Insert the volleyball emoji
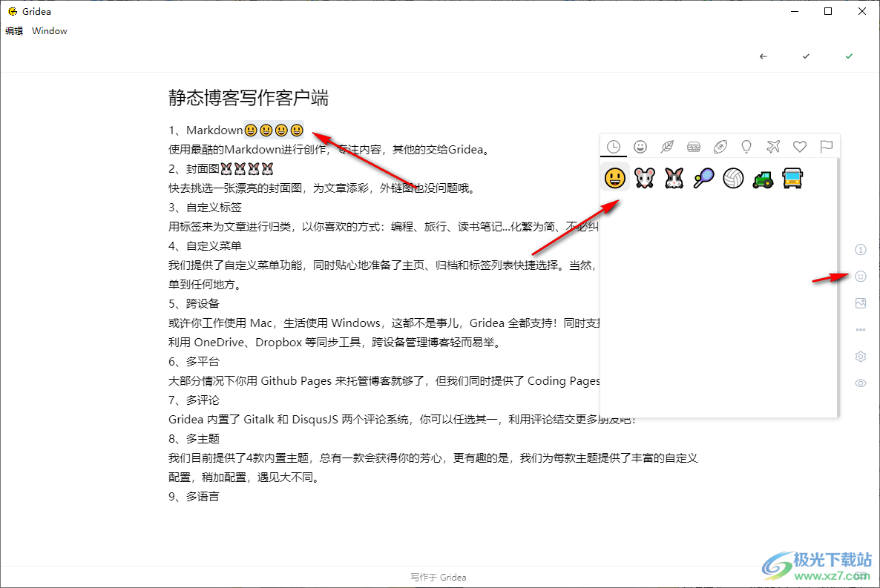 [733, 179]
